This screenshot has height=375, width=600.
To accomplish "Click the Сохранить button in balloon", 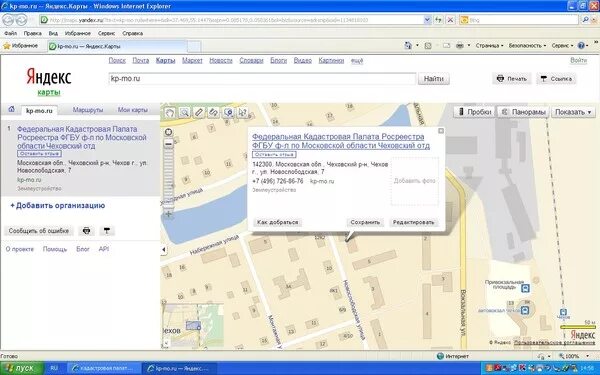I will click(x=365, y=222).
